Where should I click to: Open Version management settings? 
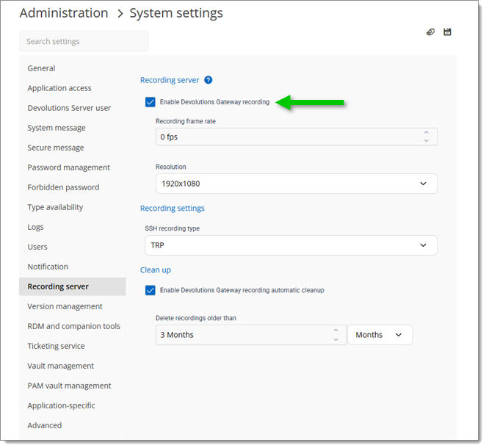(x=72, y=306)
